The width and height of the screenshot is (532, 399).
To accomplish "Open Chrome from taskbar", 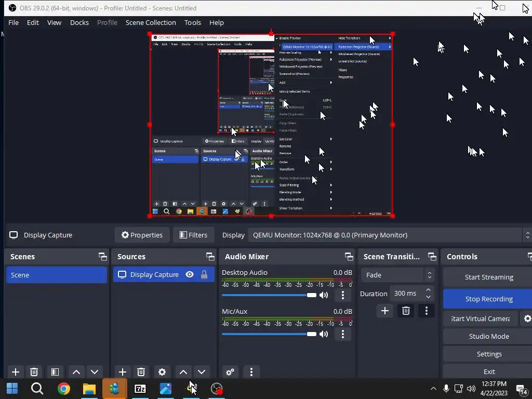I will tap(64, 389).
